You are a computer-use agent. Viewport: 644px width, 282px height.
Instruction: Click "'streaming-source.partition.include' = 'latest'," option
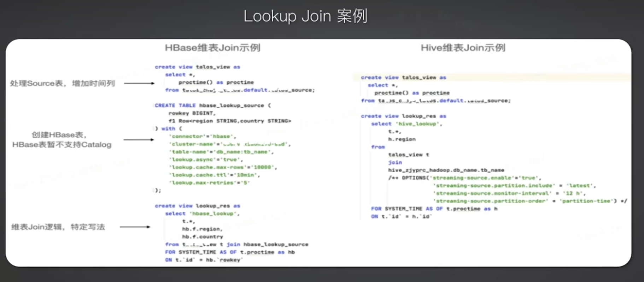tap(515, 186)
